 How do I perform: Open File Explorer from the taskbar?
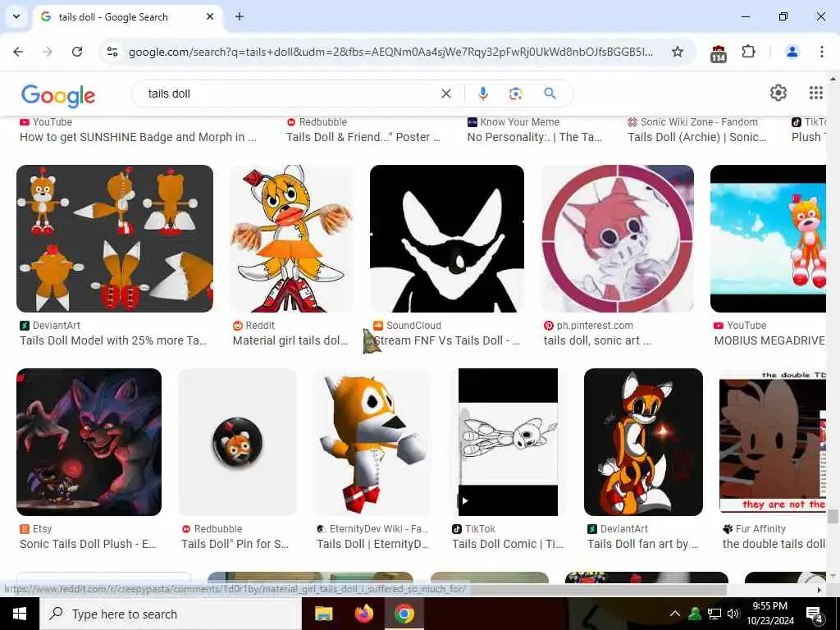[x=323, y=614]
